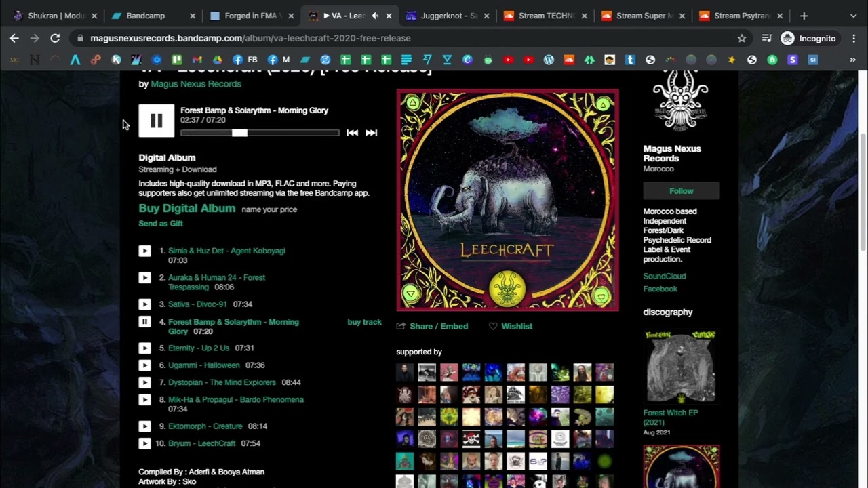
Task: Play track 10 Bryum - LeechCraft
Action: point(144,443)
